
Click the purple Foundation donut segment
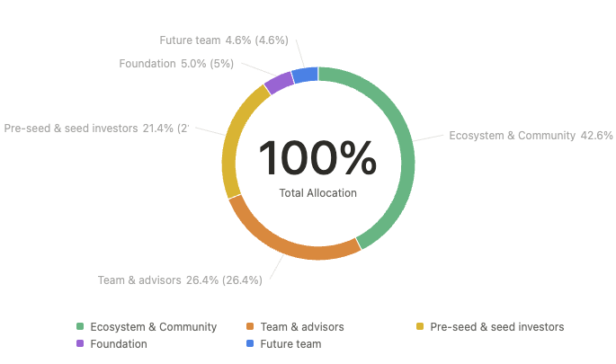pyautogui.click(x=279, y=82)
